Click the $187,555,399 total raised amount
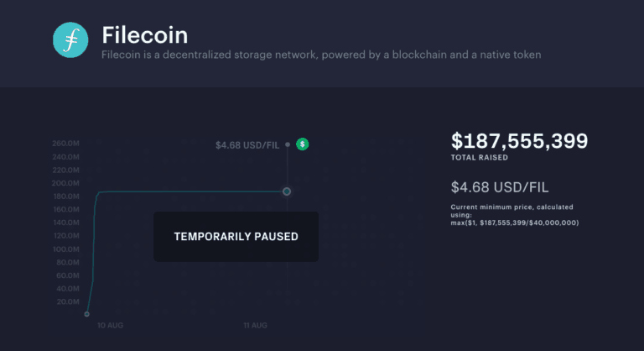The width and height of the screenshot is (644, 351). tap(520, 141)
